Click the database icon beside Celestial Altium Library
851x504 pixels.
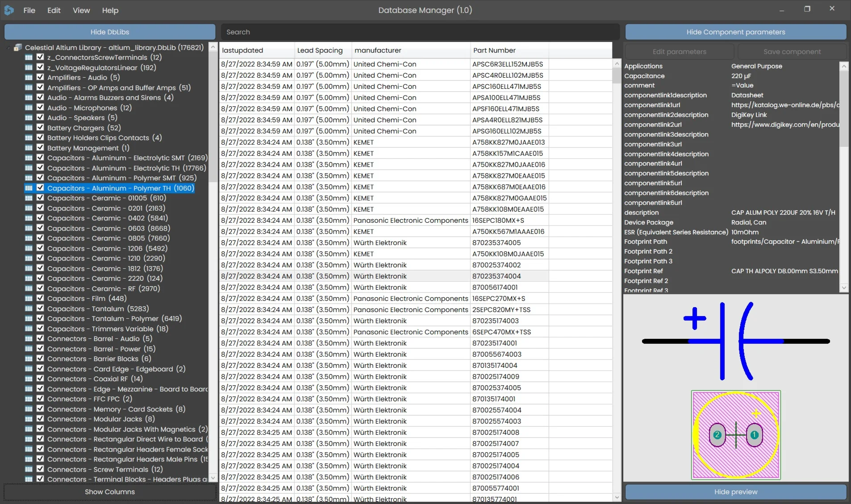(18, 47)
